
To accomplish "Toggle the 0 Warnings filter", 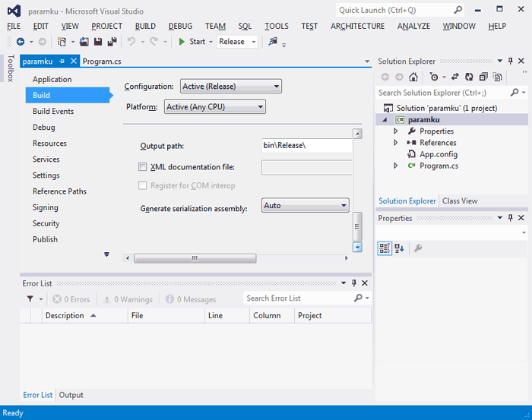I will pos(128,299).
